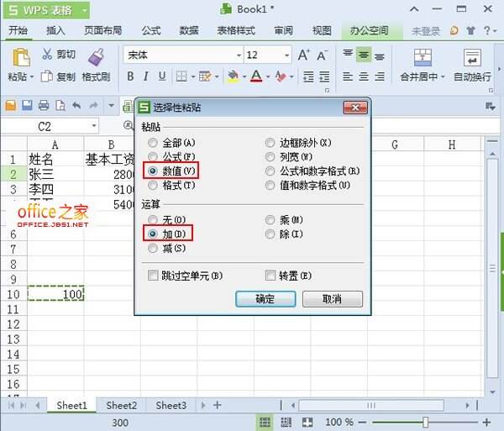Click the Cut (剪切) scissors icon
Screen dimensions: 504x431
(47, 54)
